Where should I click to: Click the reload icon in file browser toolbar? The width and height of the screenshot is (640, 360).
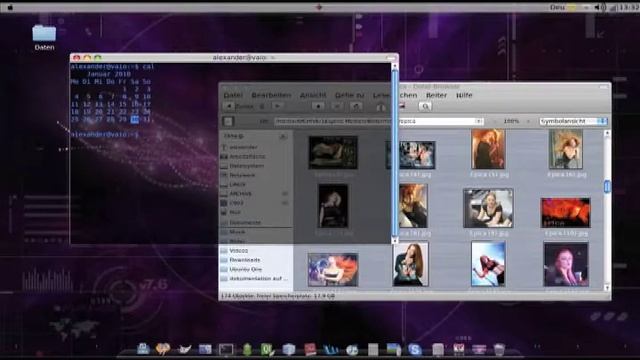[x=356, y=107]
